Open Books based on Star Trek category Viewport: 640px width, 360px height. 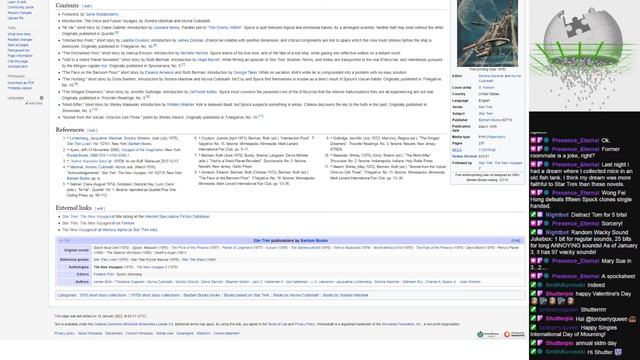(x=247, y=295)
